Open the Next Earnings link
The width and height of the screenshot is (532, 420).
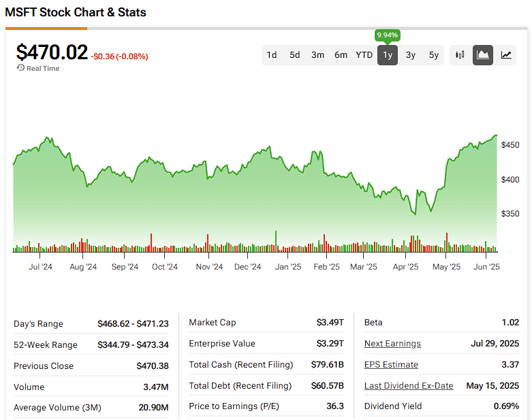[x=392, y=344]
